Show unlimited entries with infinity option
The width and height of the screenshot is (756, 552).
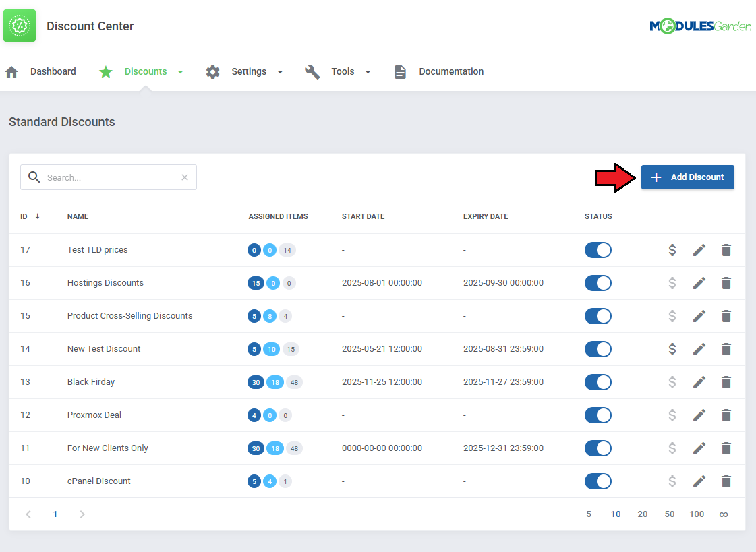tap(724, 514)
